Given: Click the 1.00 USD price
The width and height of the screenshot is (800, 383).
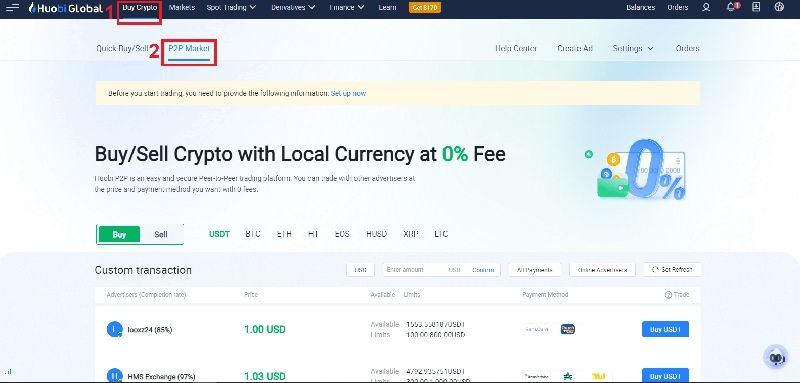Looking at the screenshot, I should [x=265, y=329].
